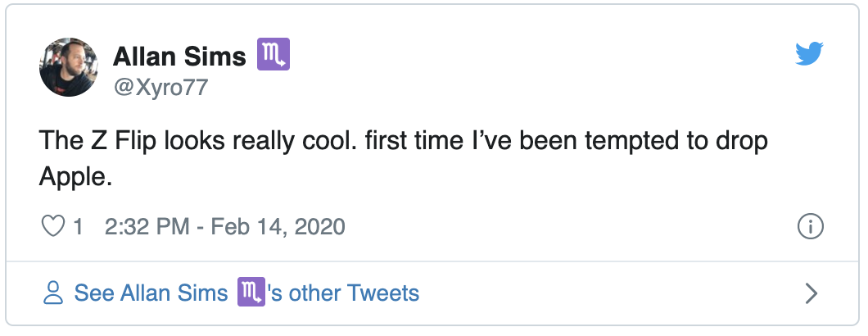This screenshot has width=868, height=336.
Task: Expand other Tweets with right chevron
Action: (811, 293)
